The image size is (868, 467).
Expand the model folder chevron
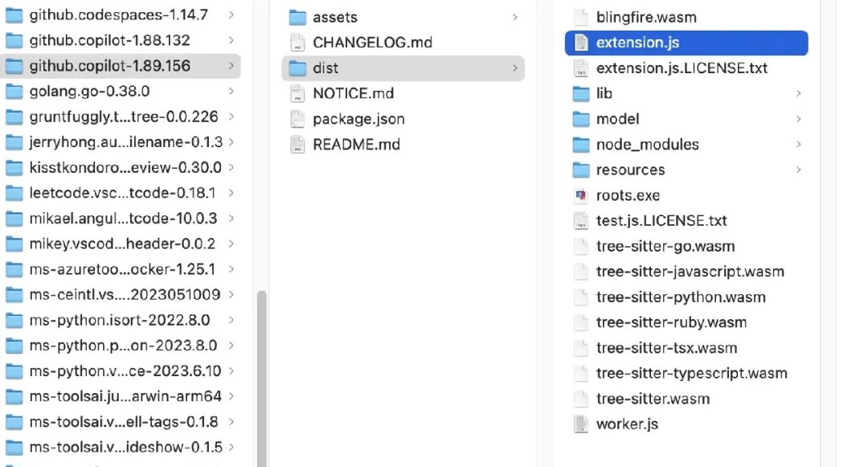(798, 119)
